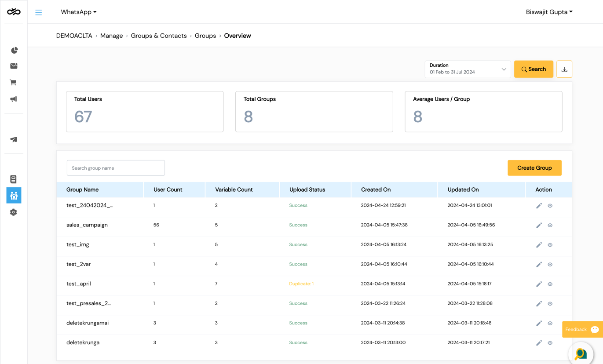Click the Average Users / Group card

[x=483, y=112]
